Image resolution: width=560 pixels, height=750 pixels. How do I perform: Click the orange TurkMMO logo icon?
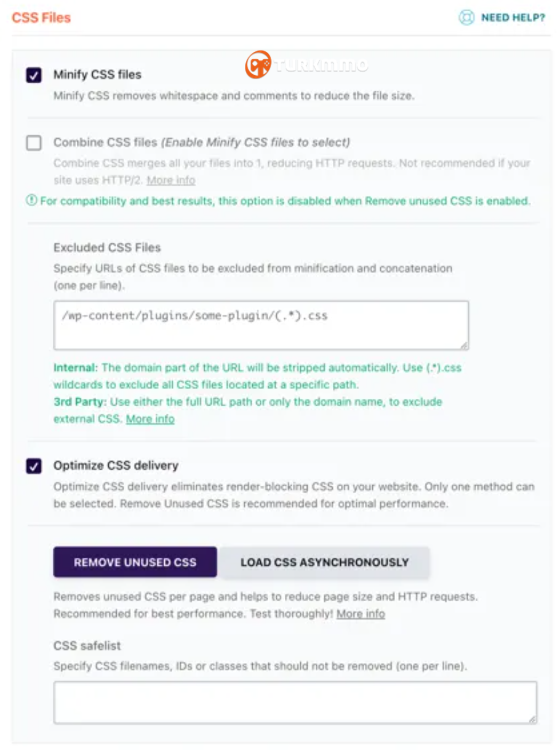258,65
